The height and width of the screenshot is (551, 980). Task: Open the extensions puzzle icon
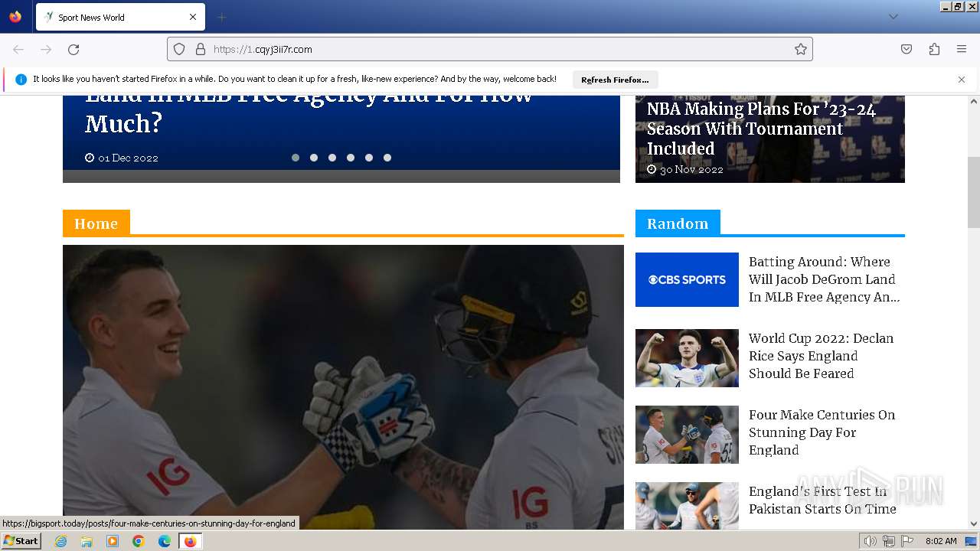(934, 49)
